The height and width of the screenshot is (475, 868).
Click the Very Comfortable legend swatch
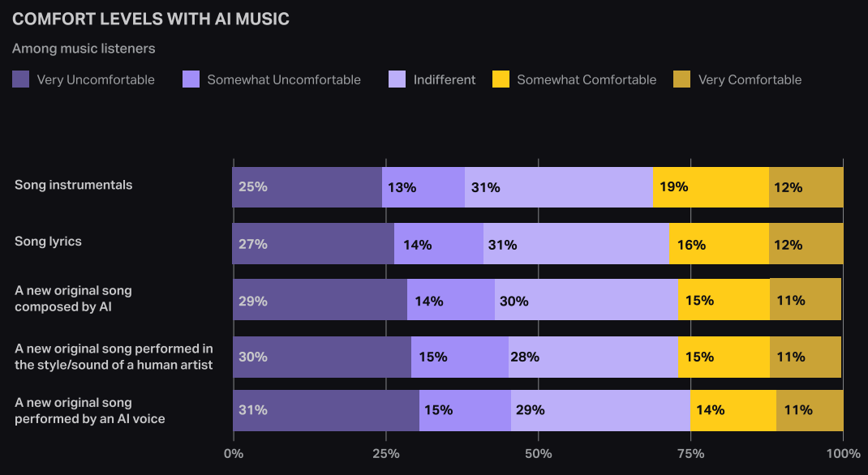pyautogui.click(x=682, y=79)
